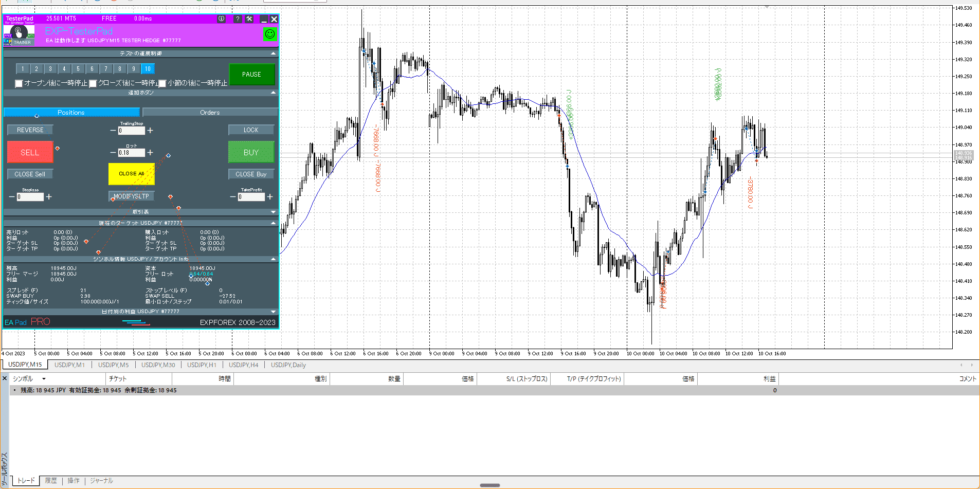
Task: Collapse the テストの速度制御 section
Action: [273, 53]
